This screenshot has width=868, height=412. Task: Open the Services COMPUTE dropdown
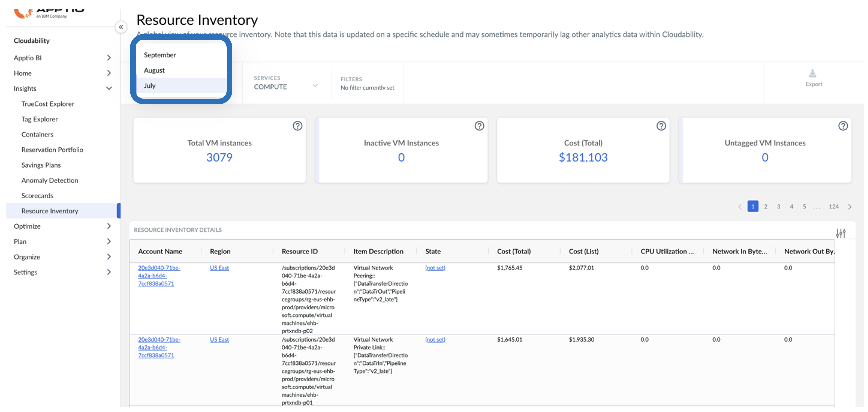(286, 83)
